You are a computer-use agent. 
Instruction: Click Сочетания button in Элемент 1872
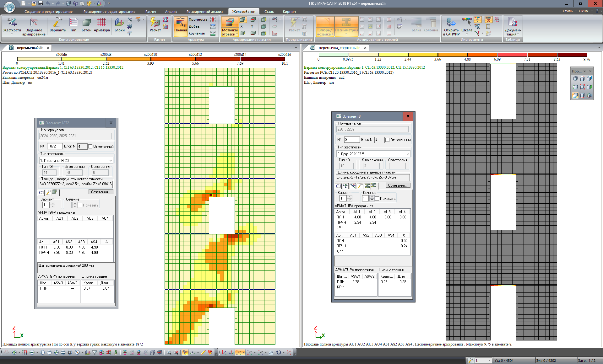(x=100, y=192)
